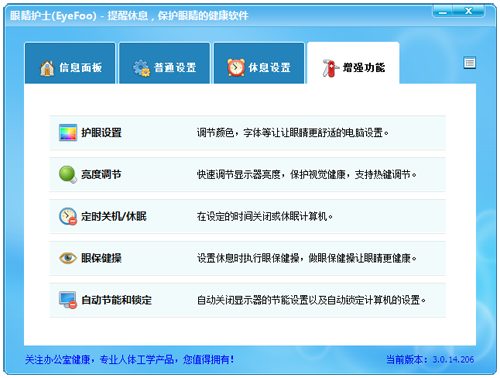
Task: Click the clock icon for 定时关机/休眠
Action: [x=68, y=216]
